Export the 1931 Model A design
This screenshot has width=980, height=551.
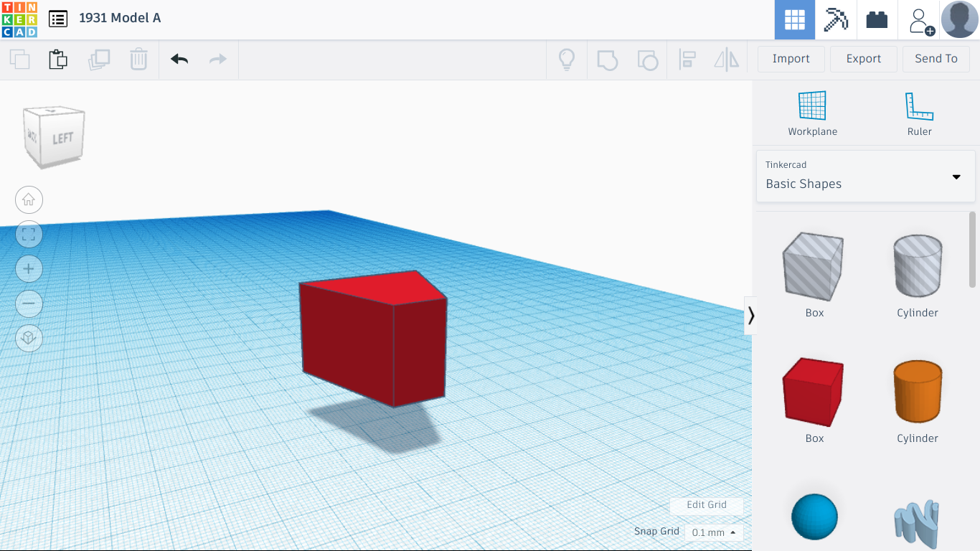(x=863, y=58)
